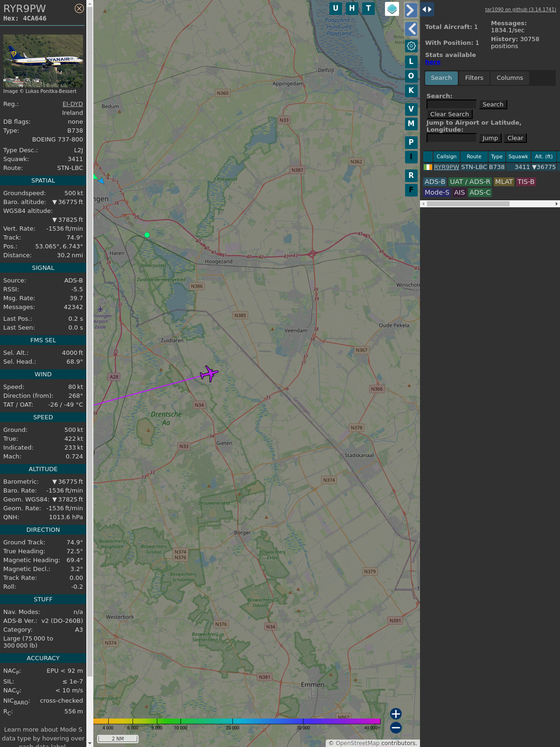
Task: Toggle the AIS source legend
Action: 460,193
